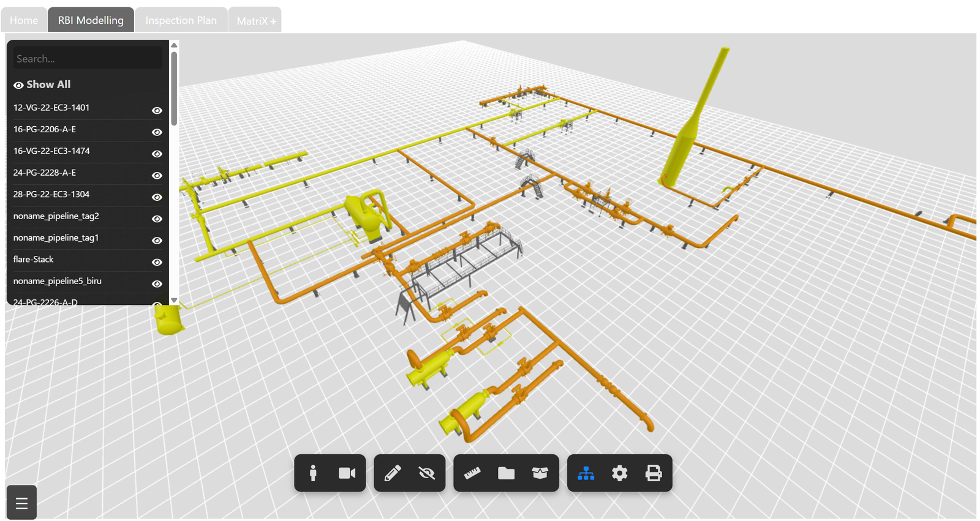Open viewer settings with the gear icon
Screen dimensions: 980x521
(x=620, y=473)
